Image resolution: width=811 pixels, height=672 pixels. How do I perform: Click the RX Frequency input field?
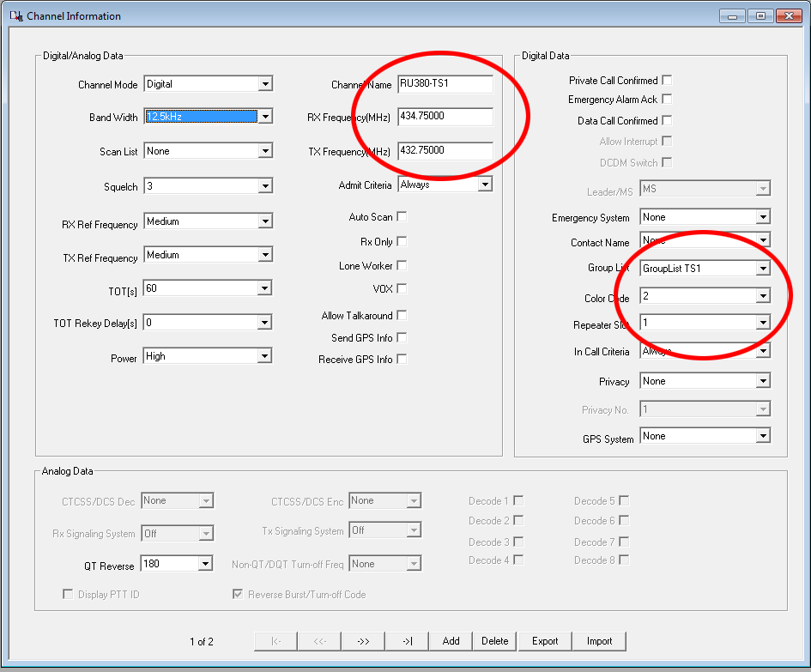click(445, 117)
